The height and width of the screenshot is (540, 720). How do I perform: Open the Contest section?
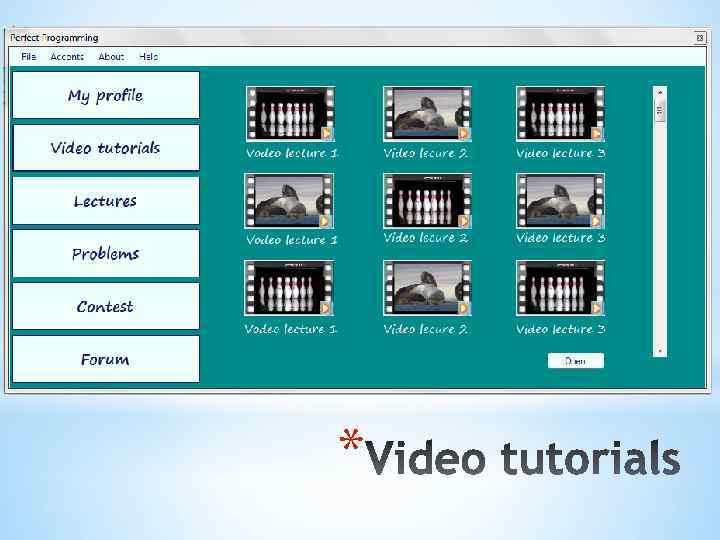(106, 306)
